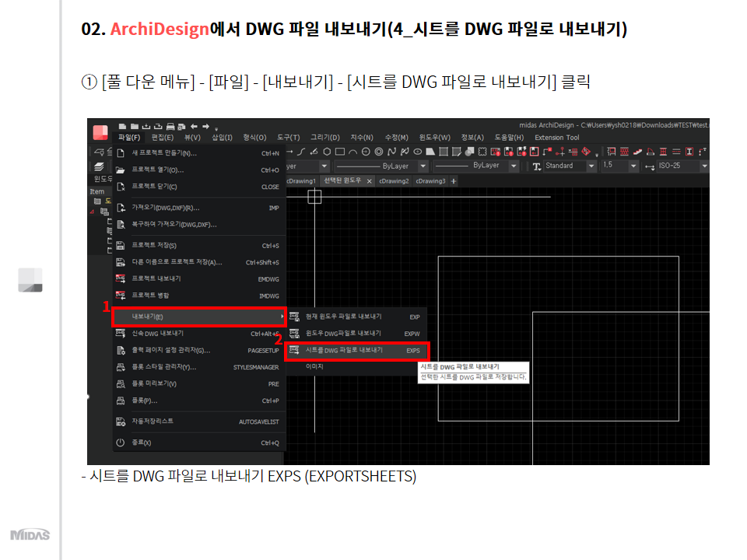Click the New document quick-access icon
747x560 pixels.
click(122, 126)
